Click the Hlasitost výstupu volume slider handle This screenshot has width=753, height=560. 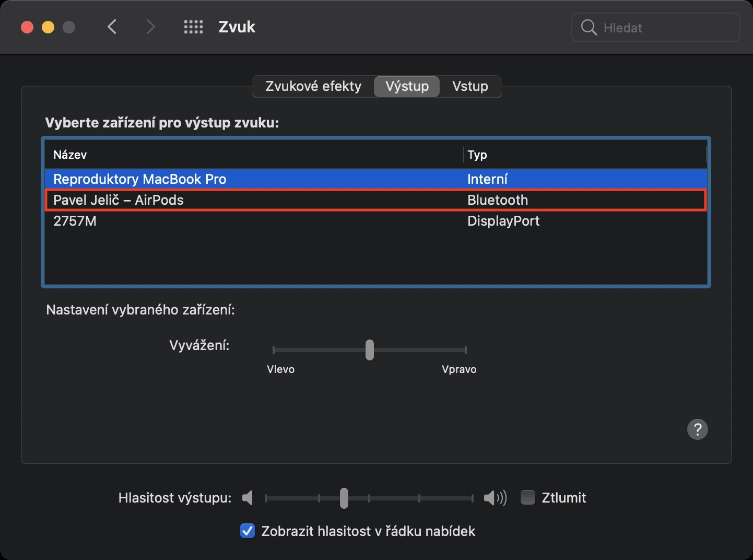coord(344,498)
